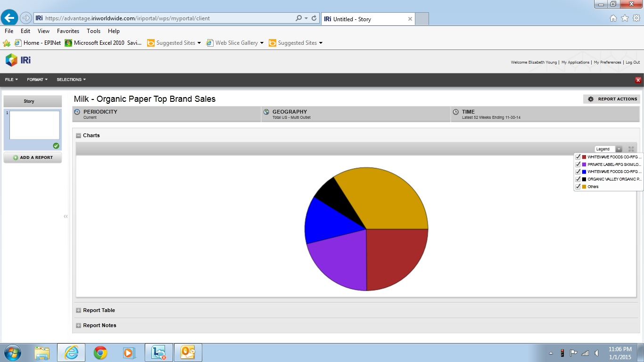This screenshot has height=362, width=644.
Task: Open Google Chrome from the taskbar
Action: click(x=100, y=353)
